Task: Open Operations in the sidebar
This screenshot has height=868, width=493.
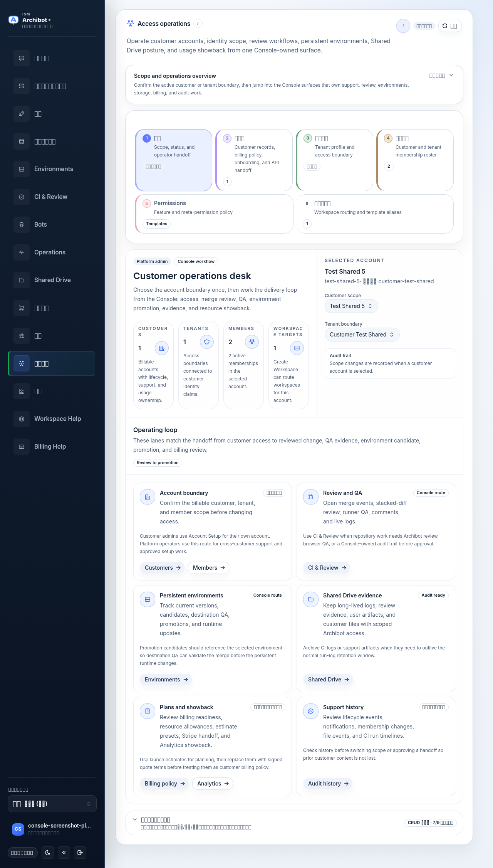Action: coord(52,252)
